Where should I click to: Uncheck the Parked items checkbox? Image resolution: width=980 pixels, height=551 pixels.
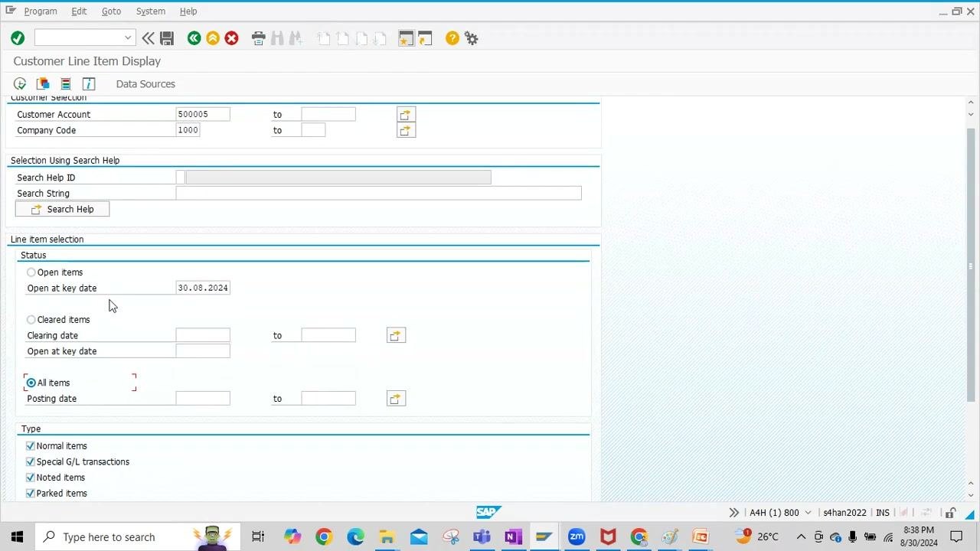click(x=31, y=494)
